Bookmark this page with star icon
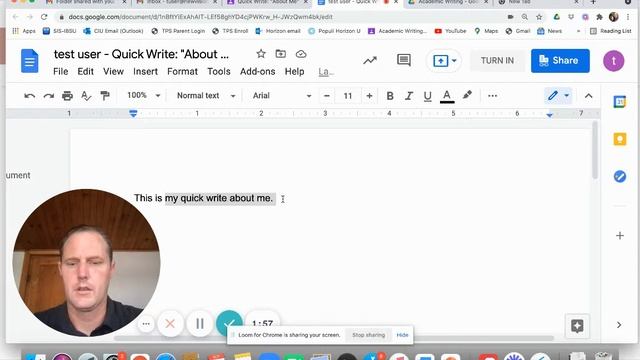640x360 pixels. 539,17
